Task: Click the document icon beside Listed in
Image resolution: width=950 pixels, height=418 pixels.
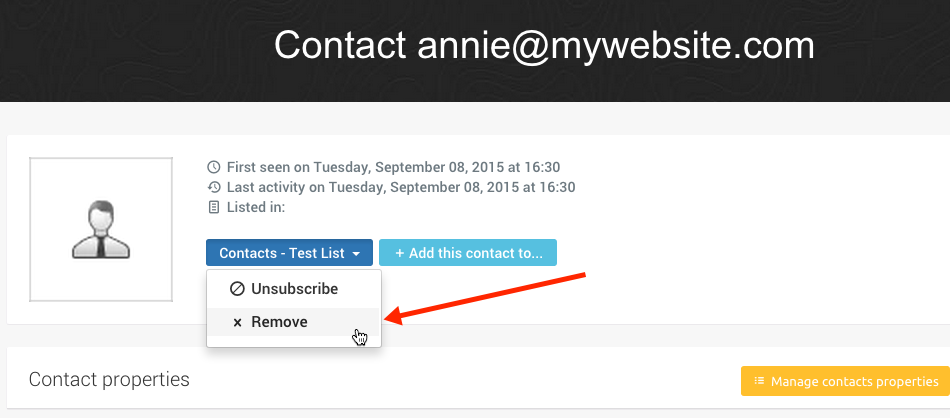Action: [213, 208]
